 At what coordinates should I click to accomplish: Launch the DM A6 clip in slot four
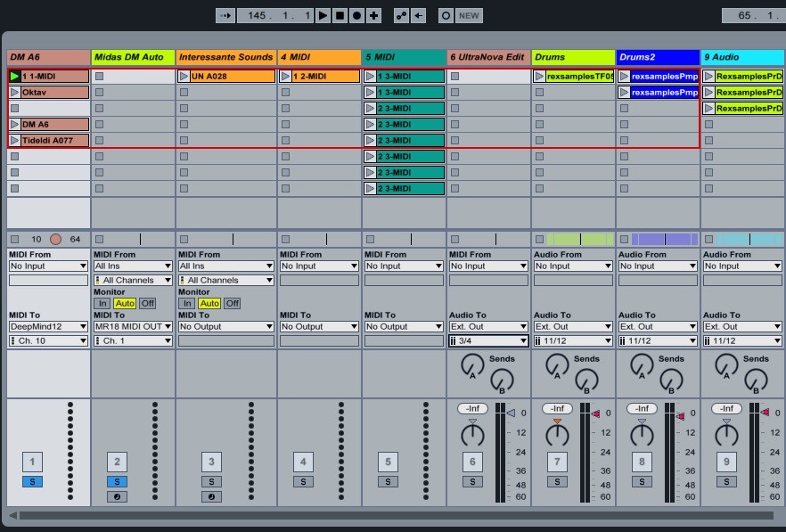pos(14,125)
